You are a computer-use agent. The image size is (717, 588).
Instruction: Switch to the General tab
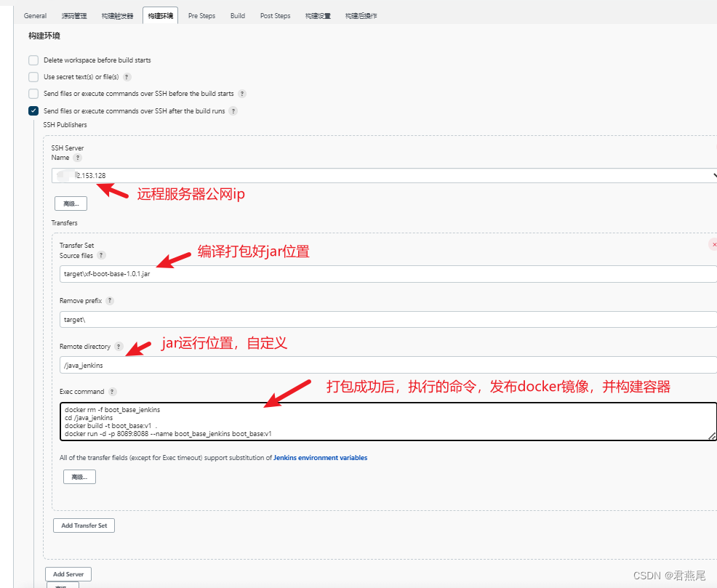[x=35, y=15]
